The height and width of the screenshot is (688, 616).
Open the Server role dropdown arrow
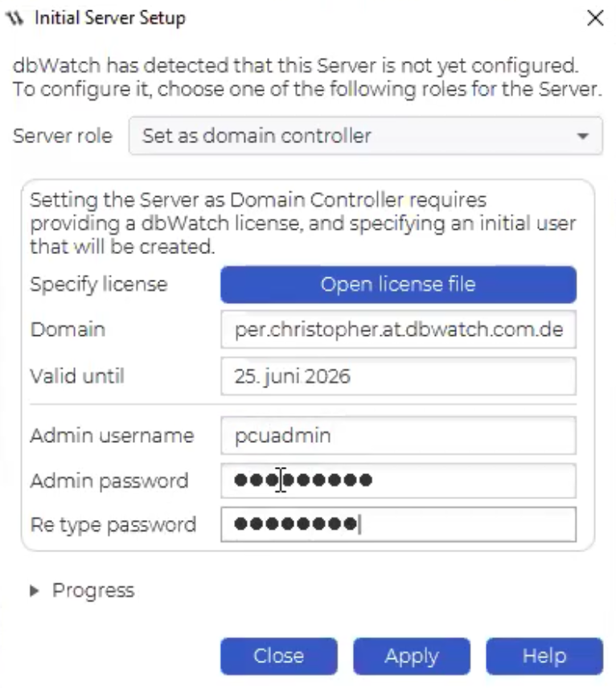click(x=583, y=136)
